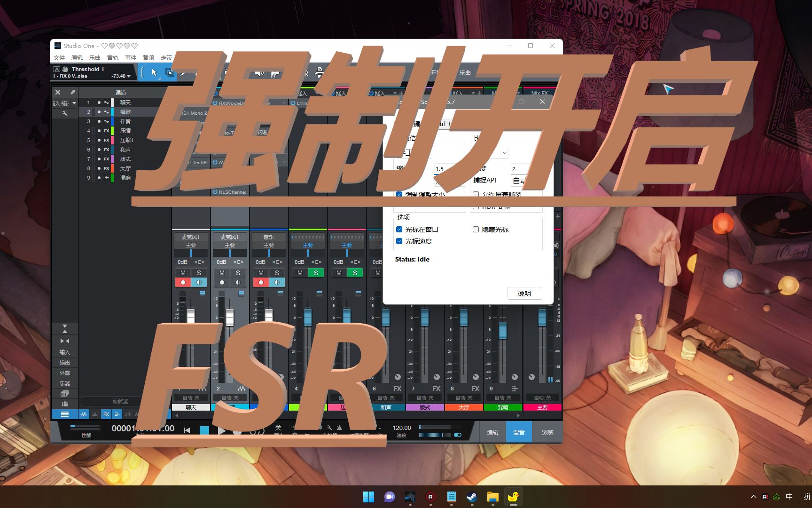Open the Notepad app in the taskbar
812x508 pixels.
click(452, 497)
